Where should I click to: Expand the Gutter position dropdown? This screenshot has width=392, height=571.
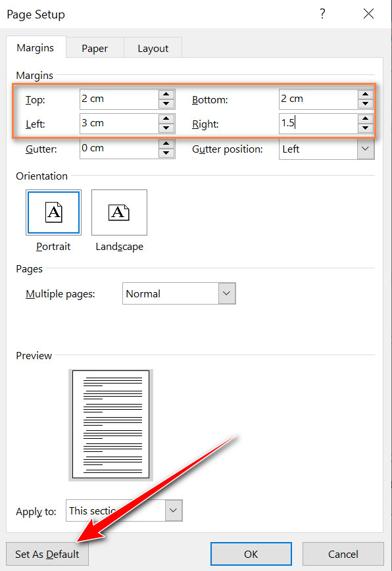coord(366,149)
